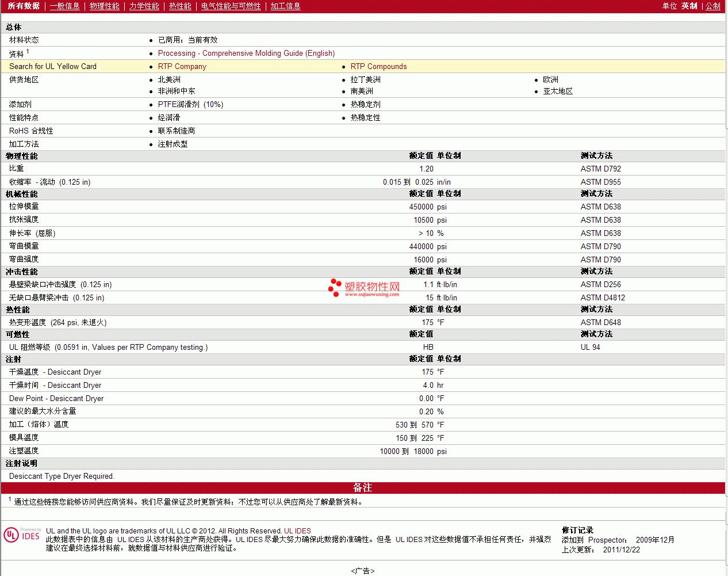Viewport: 728px width, 576px height.
Task: Click 拉伸模量 value 450000
Action: (x=422, y=207)
